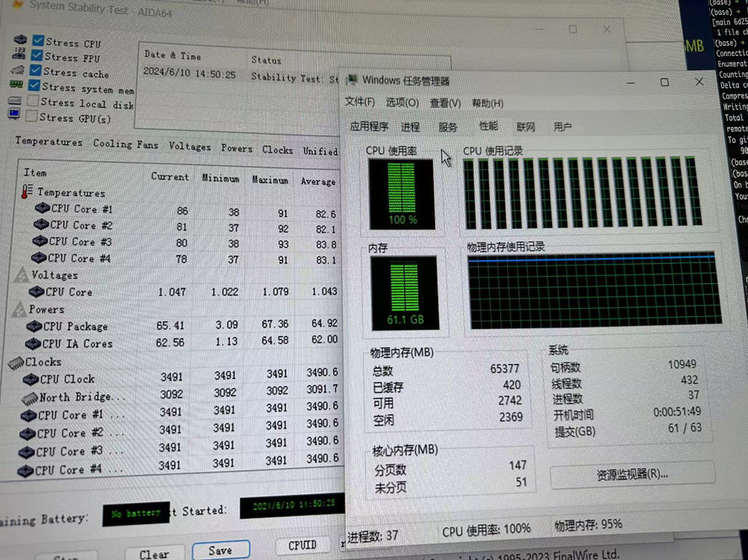Switch to the Temperatures tab in AIDA64

(49, 141)
